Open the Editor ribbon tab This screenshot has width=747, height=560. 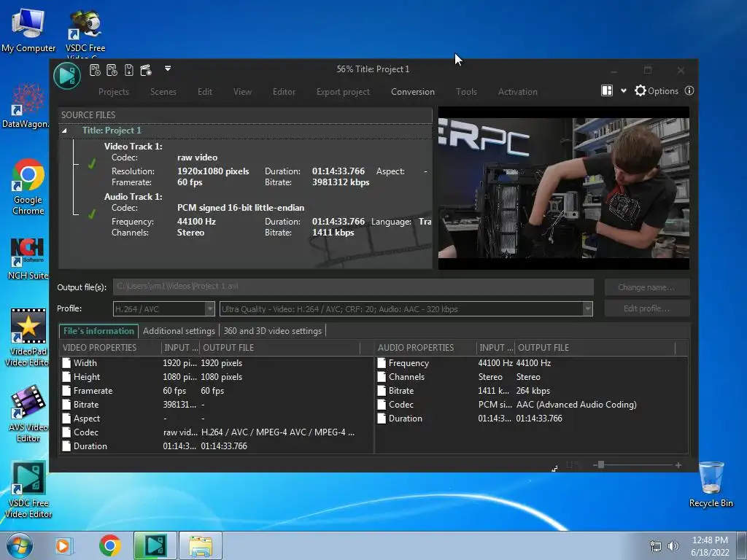click(284, 92)
